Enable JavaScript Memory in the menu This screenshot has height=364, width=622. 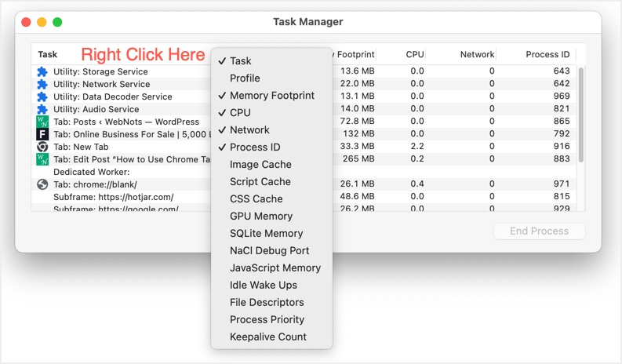point(275,268)
